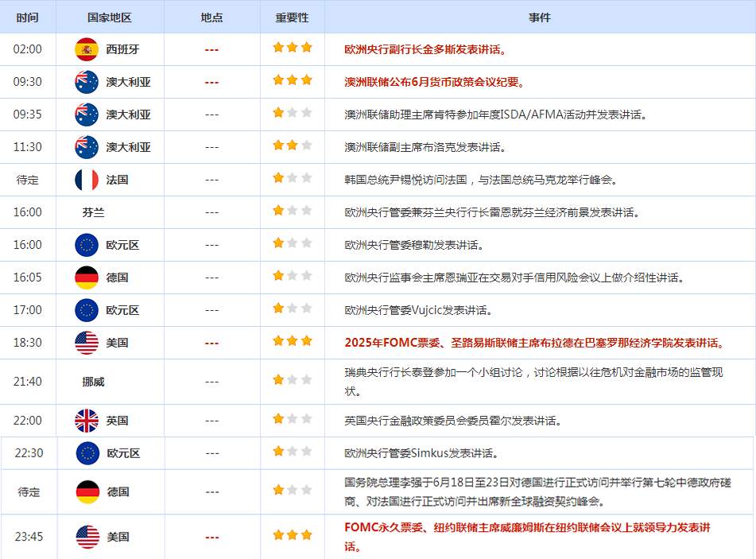Viewport: 756px width, 559px height.
Task: Click the Germany flag in the 李强 visit row
Action: [x=87, y=492]
